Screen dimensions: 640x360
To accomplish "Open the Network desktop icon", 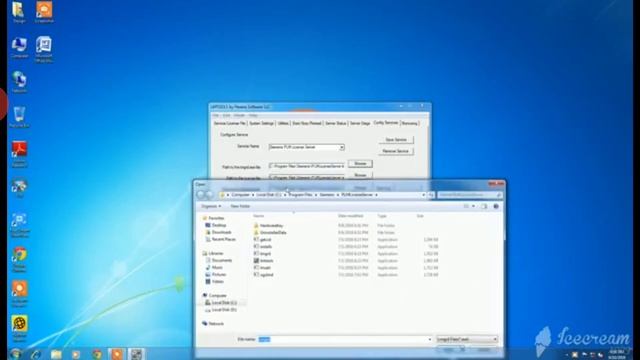I will (19, 82).
